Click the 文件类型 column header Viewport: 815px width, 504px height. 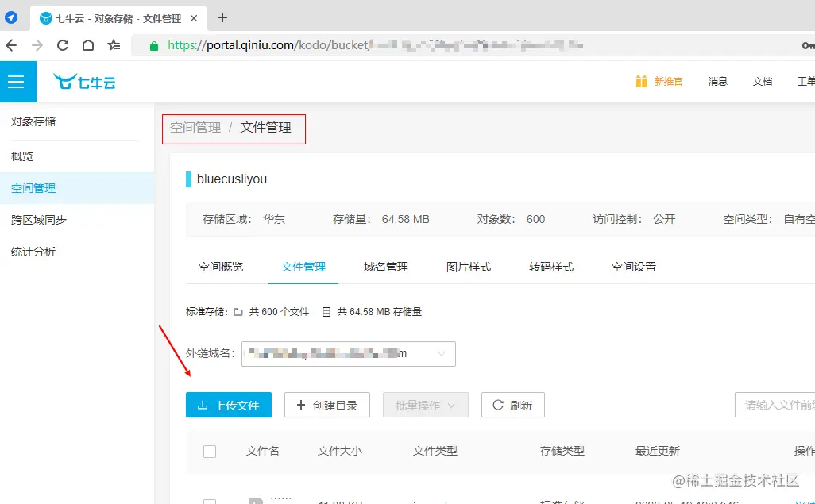(435, 451)
